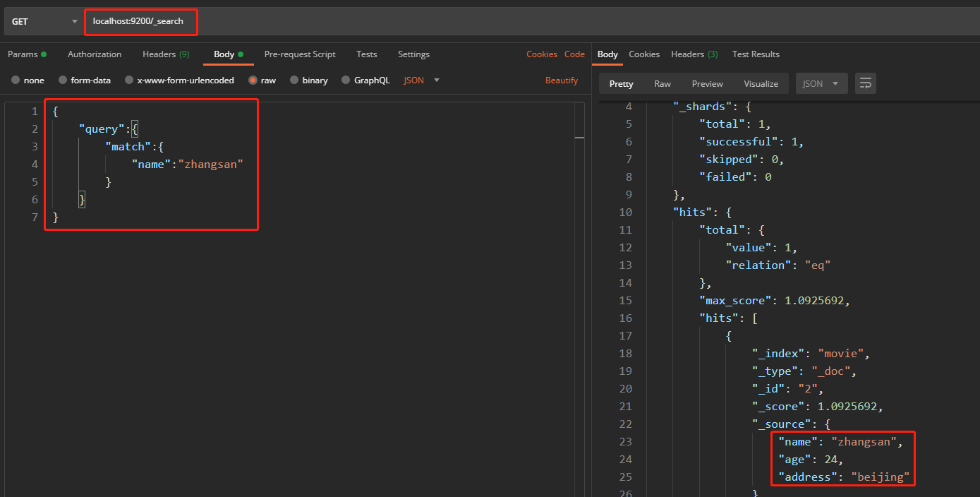The height and width of the screenshot is (497, 980).
Task: Open the request JSON format dropdown
Action: (x=421, y=80)
